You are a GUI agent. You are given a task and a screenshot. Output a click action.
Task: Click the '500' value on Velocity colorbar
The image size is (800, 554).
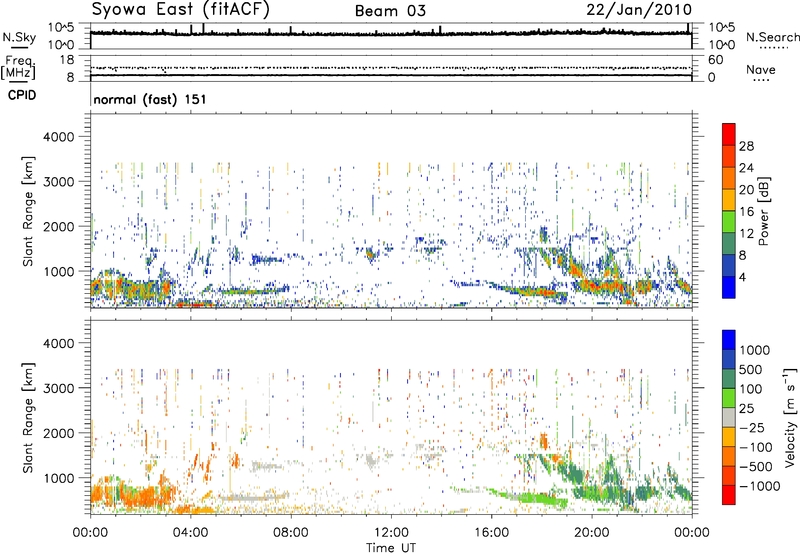point(751,369)
